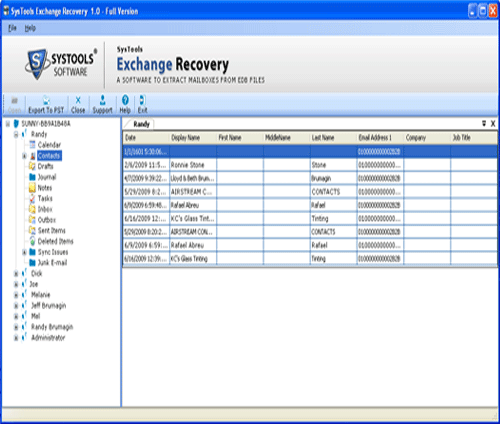
Task: Select the Deleted Items recycle icon
Action: [32, 241]
